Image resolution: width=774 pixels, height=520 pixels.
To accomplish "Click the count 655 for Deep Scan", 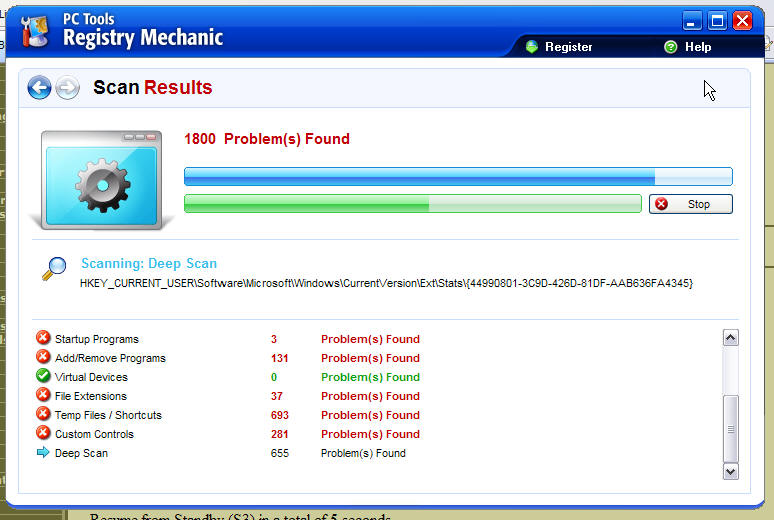I will (x=279, y=453).
